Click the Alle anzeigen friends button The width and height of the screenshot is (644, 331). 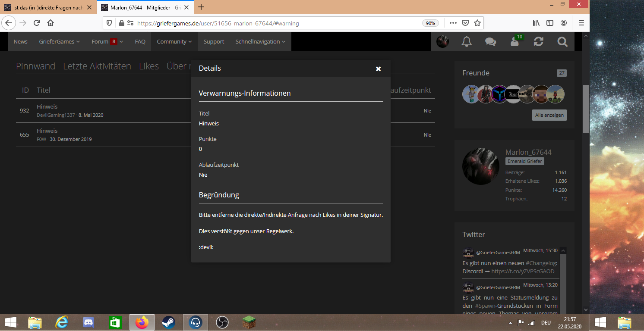(x=549, y=115)
